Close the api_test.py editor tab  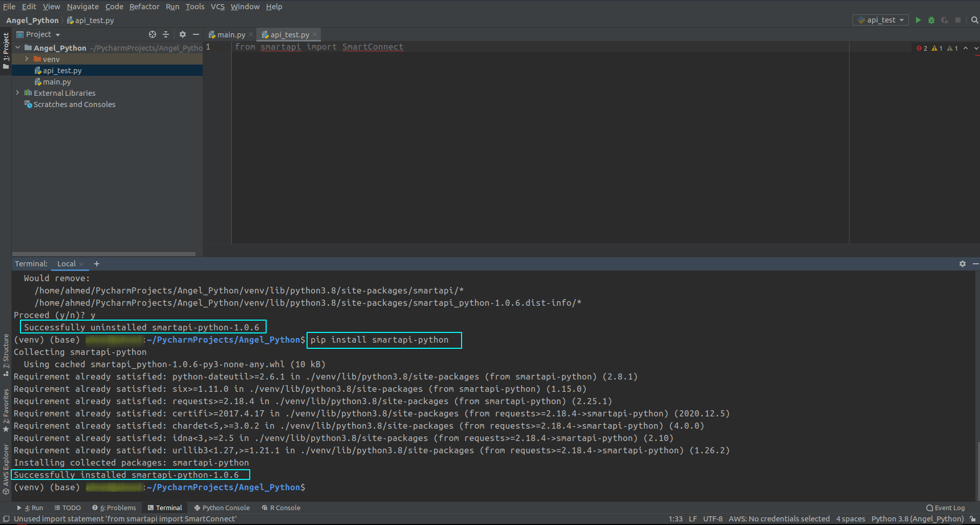(315, 35)
